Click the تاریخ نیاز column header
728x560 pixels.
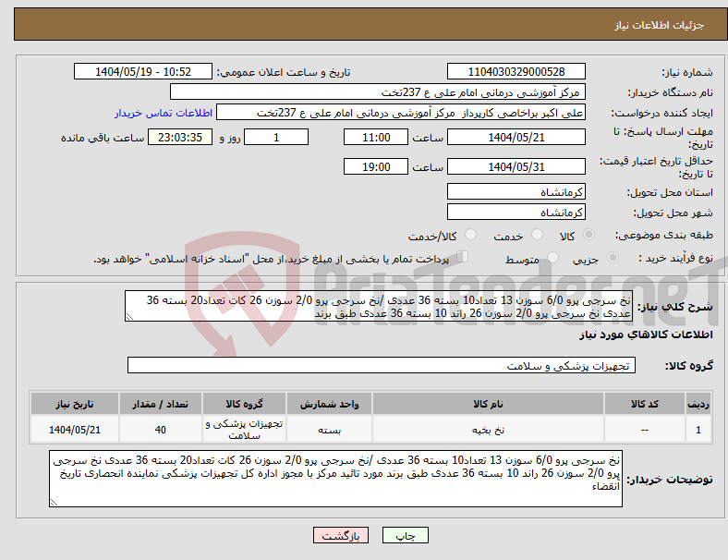coord(75,404)
